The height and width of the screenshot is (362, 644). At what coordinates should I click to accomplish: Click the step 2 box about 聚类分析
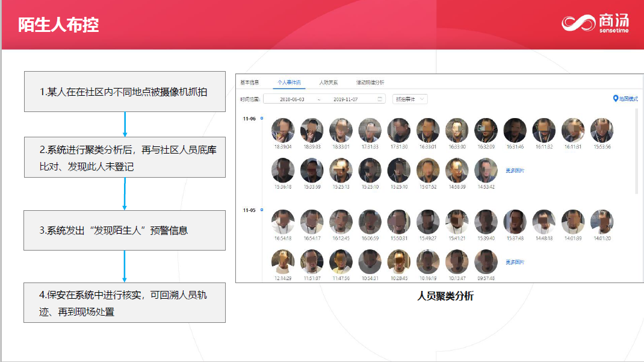coord(125,157)
